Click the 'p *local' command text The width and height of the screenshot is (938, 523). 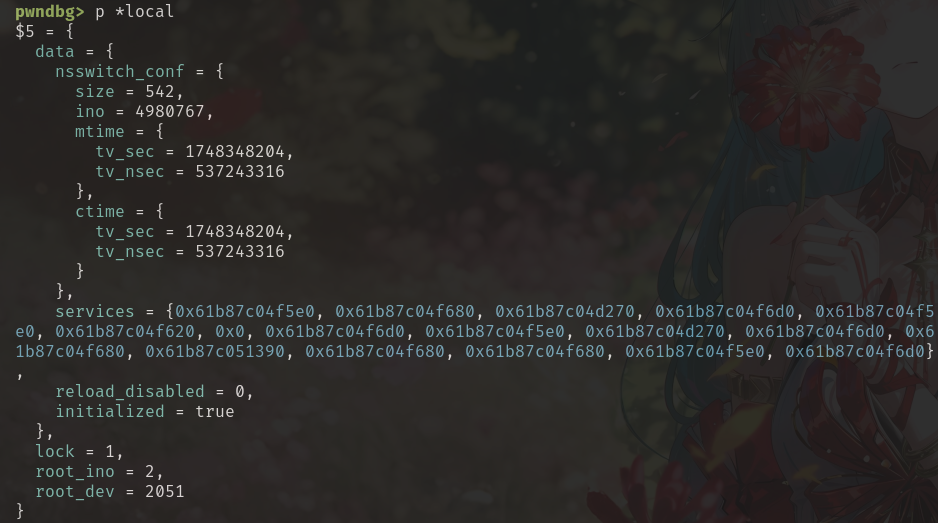pyautogui.click(x=135, y=11)
